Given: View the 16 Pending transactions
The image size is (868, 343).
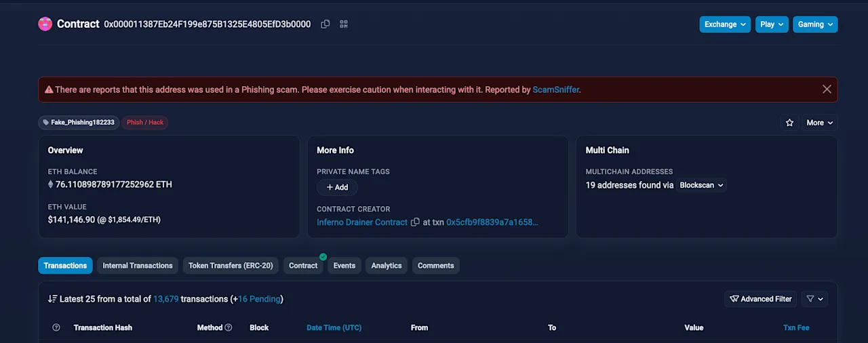Looking at the screenshot, I should [x=259, y=299].
